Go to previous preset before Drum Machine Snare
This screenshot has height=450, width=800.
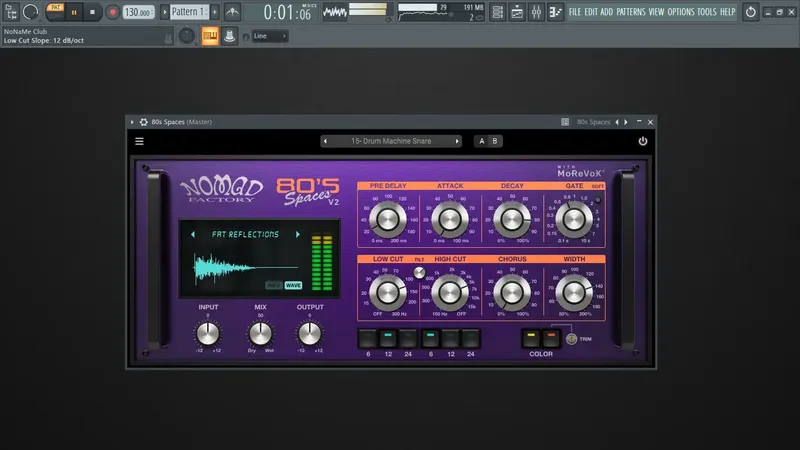pos(326,141)
